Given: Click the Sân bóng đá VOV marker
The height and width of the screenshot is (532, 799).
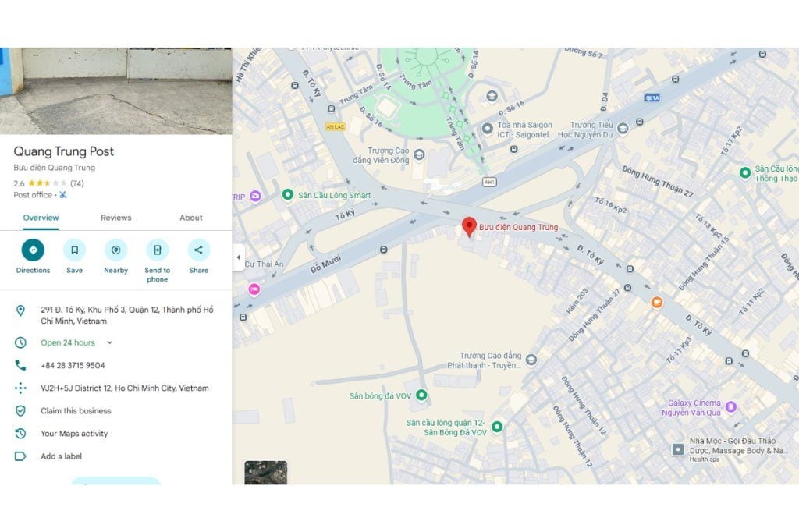Looking at the screenshot, I should [x=421, y=395].
